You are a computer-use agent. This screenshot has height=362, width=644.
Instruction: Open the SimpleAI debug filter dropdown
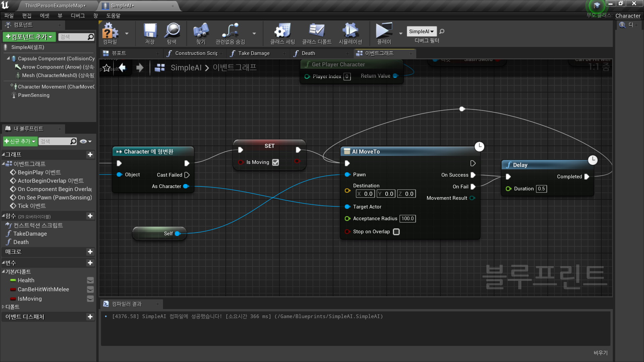tap(422, 32)
